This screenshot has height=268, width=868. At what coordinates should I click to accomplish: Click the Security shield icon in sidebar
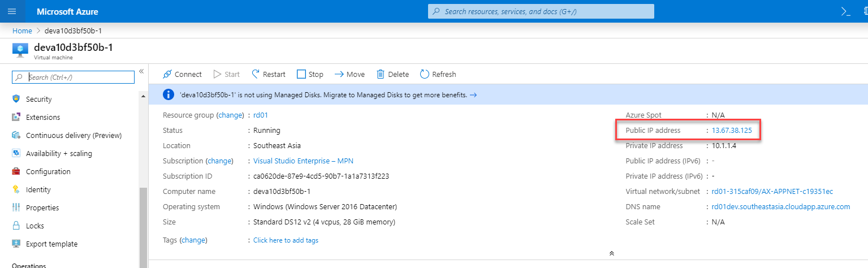[16, 99]
